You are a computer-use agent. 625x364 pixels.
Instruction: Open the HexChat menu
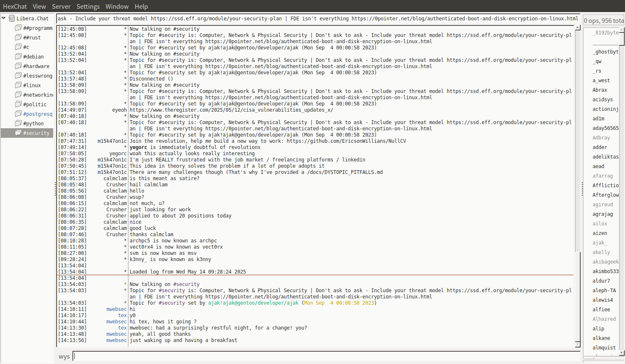(x=15, y=6)
